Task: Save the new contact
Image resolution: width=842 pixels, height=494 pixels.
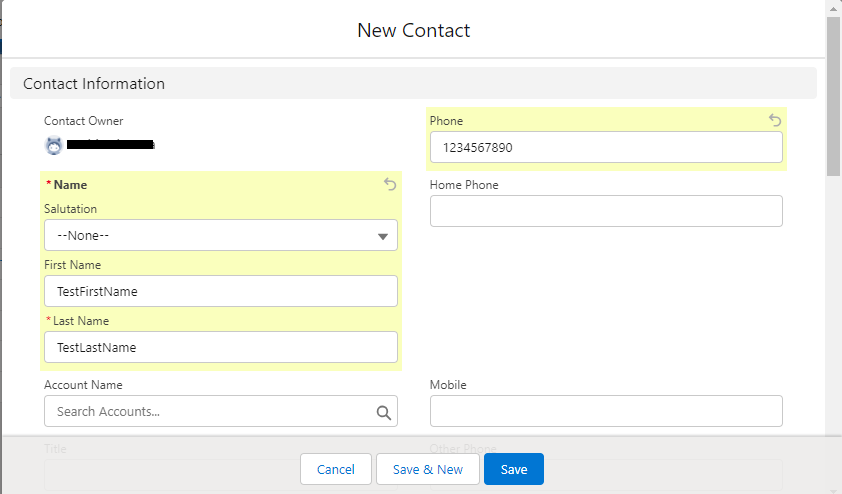Action: click(514, 469)
